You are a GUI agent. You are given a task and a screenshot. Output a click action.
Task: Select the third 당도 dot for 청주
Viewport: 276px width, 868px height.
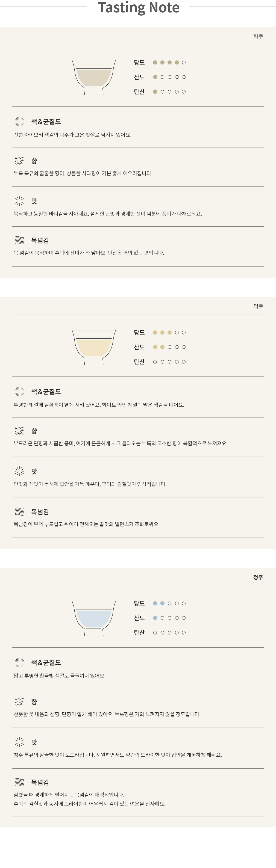click(169, 603)
